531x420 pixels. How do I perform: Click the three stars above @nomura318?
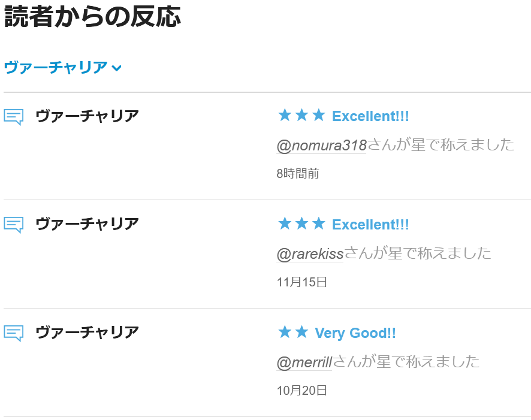point(301,115)
